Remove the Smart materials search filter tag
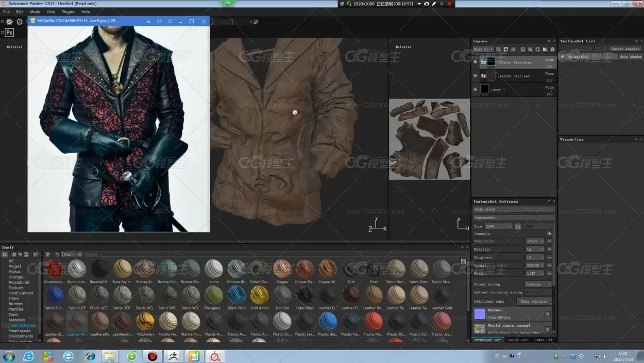 coord(81,254)
